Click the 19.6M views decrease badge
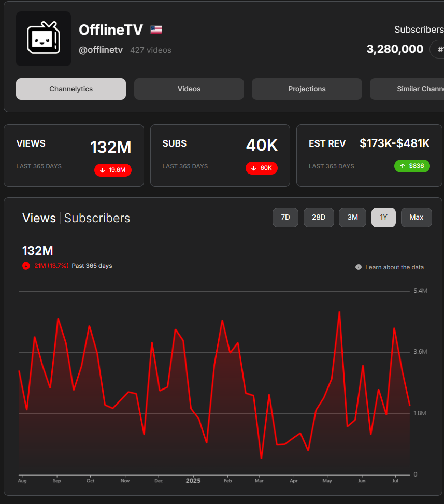Viewport: 444px width, 504px height. pyautogui.click(x=113, y=170)
